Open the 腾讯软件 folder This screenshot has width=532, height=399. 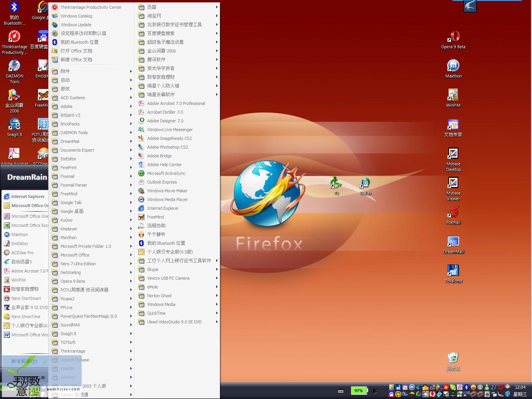[x=178, y=60]
